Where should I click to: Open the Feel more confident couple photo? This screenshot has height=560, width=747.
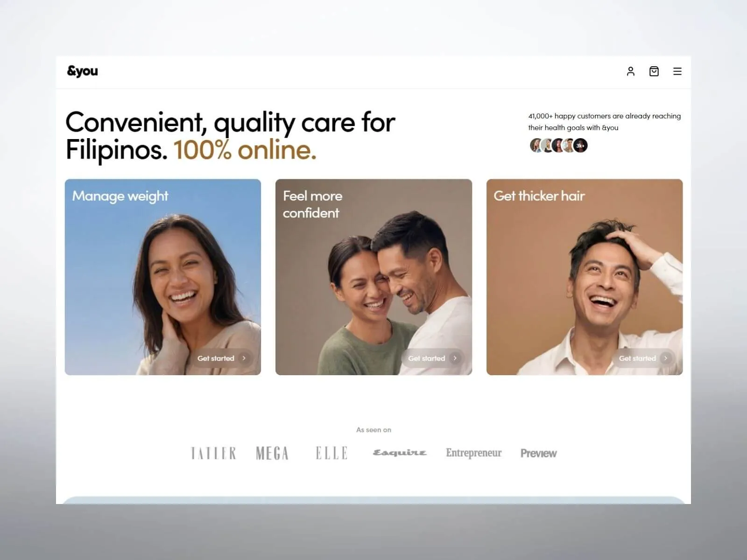tap(373, 277)
